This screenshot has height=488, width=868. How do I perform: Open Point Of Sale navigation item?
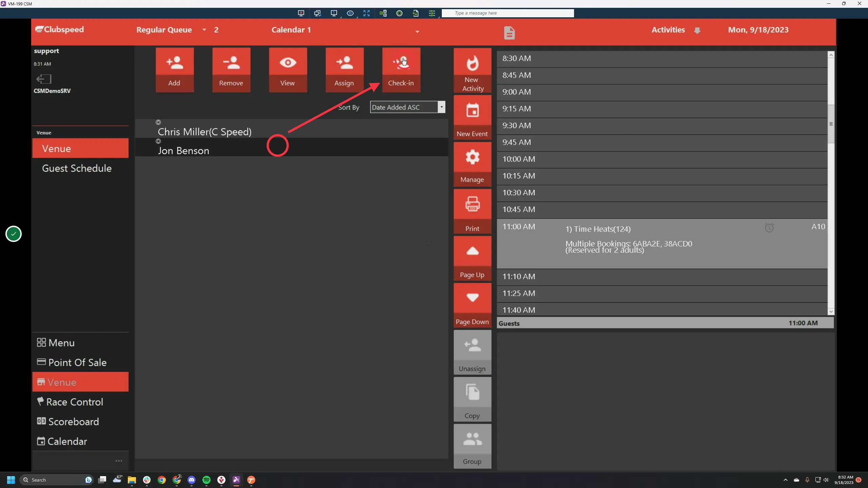coord(80,362)
